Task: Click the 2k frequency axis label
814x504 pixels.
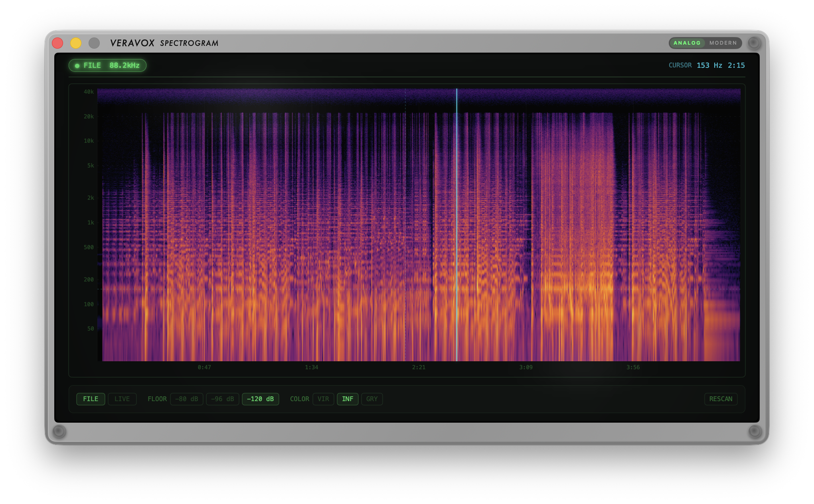Action: click(91, 198)
